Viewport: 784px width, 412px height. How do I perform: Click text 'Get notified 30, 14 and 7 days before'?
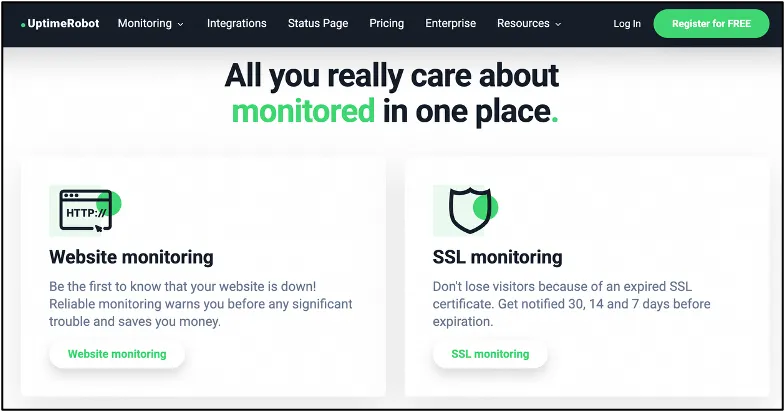click(604, 304)
